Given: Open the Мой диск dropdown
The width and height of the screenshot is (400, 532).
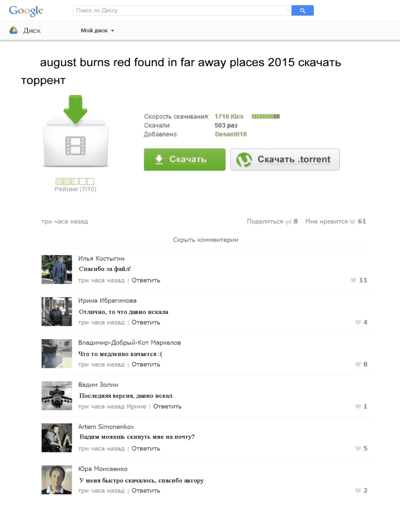Looking at the screenshot, I should pyautogui.click(x=97, y=31).
